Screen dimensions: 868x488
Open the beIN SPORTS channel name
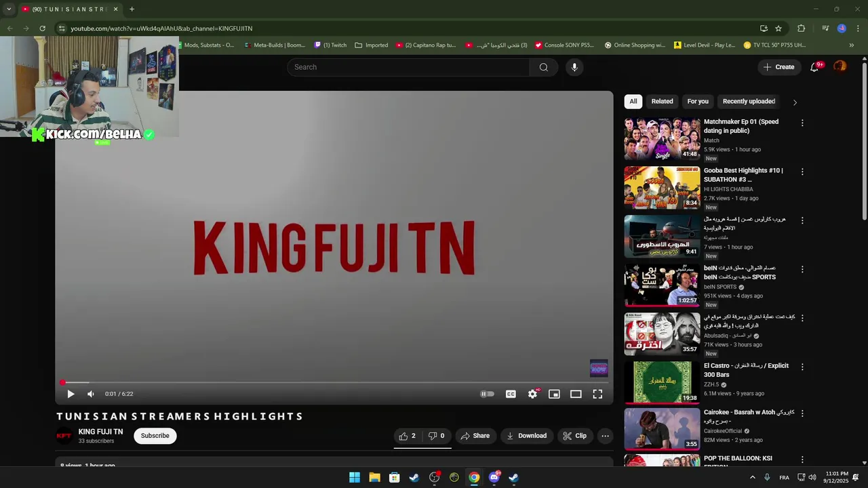click(x=720, y=287)
